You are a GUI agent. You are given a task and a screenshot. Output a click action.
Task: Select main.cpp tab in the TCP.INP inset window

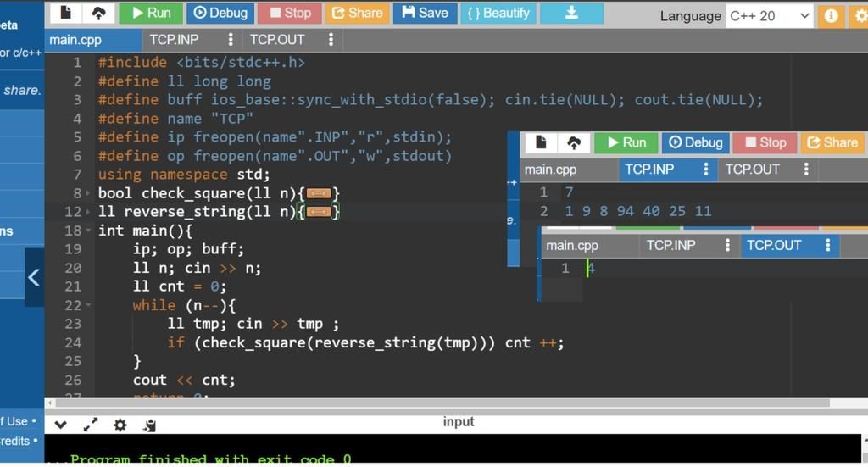click(551, 170)
